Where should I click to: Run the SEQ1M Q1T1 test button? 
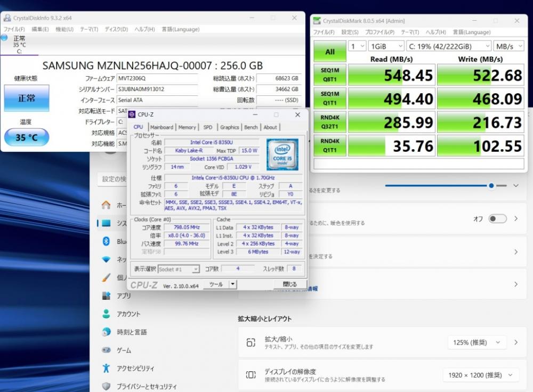(x=330, y=98)
